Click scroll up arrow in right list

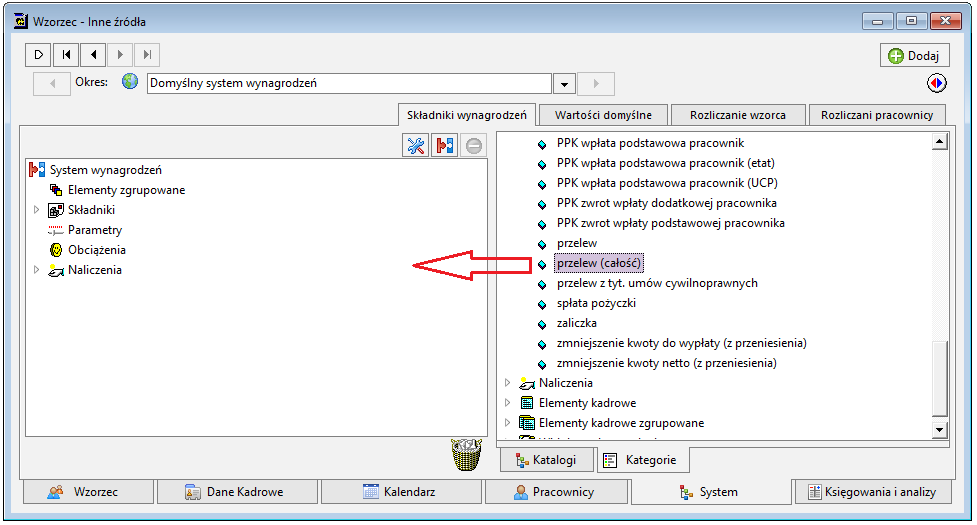pos(940,142)
